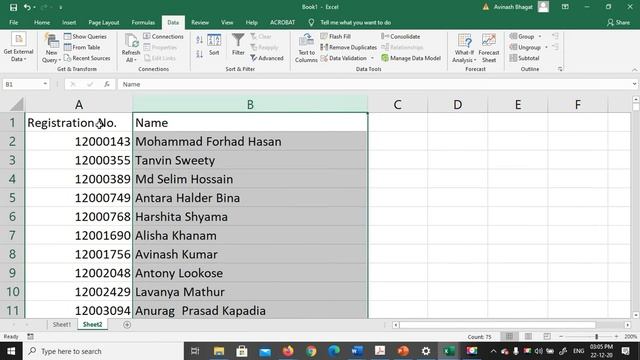This screenshot has width=640, height=360.
Task: Select cell with Avinash Kumar
Action: pos(250,254)
